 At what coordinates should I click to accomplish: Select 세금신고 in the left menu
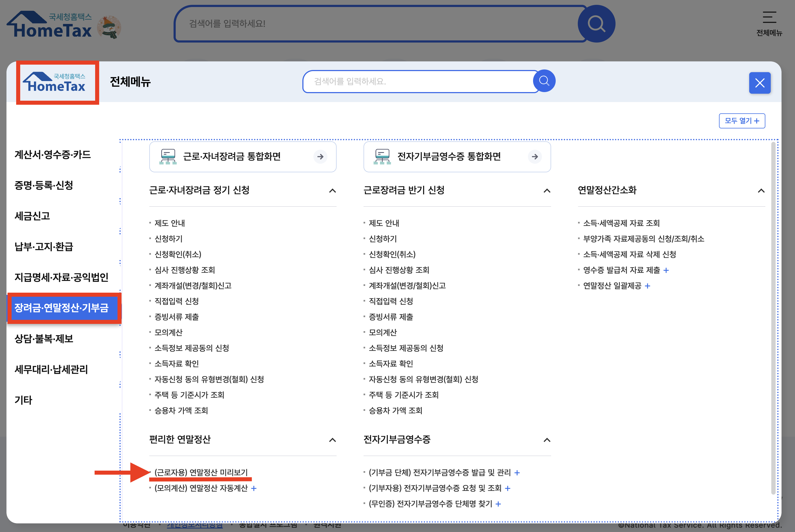[32, 216]
